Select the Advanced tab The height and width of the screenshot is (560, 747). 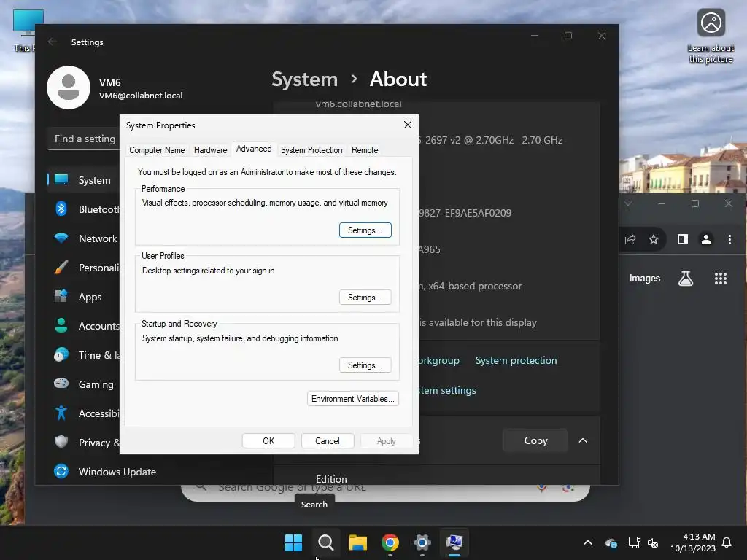tap(254, 149)
